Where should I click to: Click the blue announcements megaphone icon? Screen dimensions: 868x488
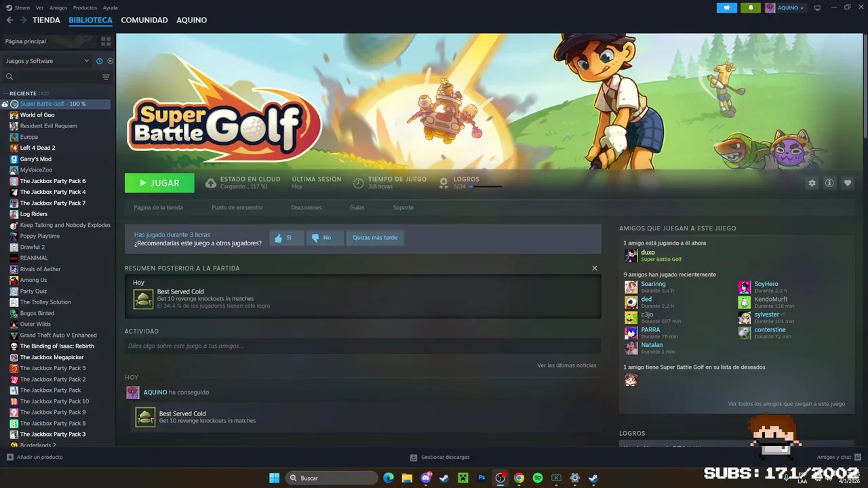(x=726, y=7)
